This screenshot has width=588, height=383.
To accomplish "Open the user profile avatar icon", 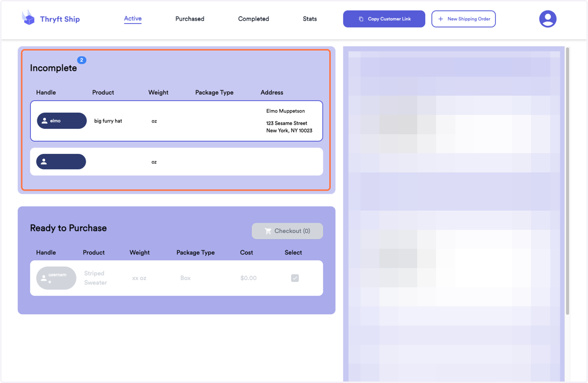I will click(x=548, y=19).
